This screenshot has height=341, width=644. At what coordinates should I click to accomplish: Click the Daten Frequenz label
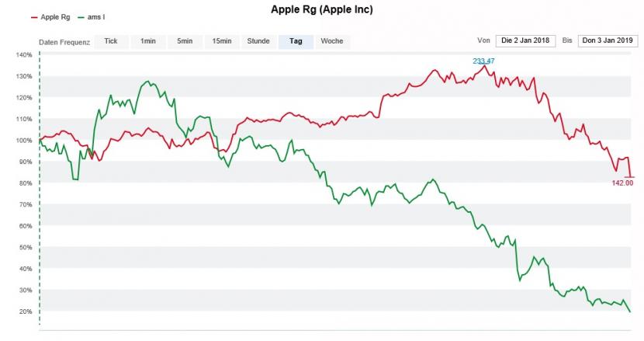point(64,42)
